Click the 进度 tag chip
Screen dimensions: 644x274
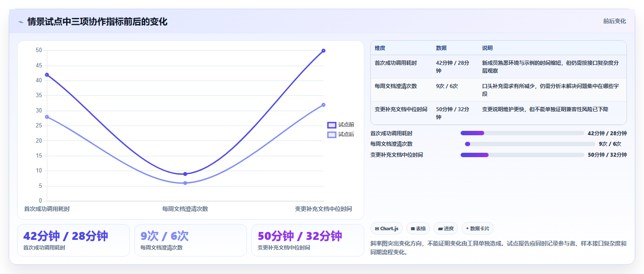coord(446,228)
